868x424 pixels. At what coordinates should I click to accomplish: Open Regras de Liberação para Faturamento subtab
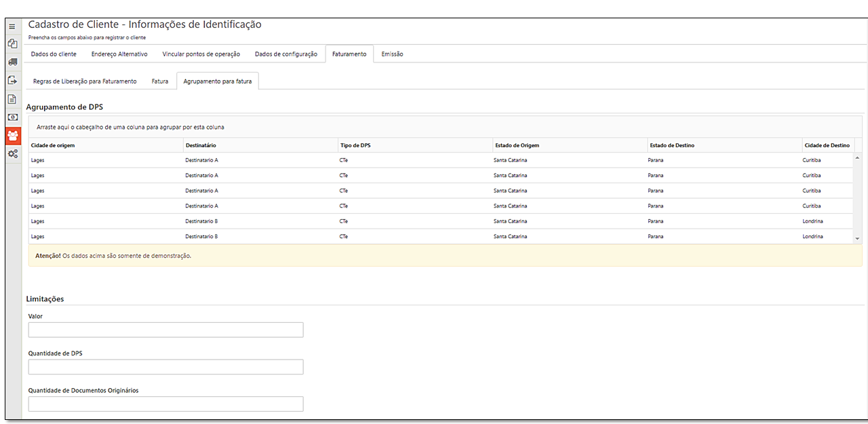point(85,81)
